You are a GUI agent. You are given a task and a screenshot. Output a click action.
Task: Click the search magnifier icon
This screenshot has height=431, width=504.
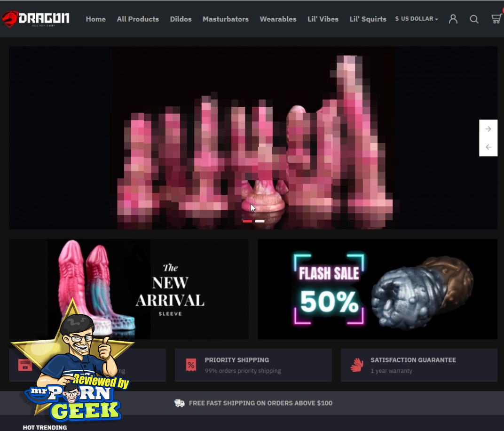click(474, 19)
